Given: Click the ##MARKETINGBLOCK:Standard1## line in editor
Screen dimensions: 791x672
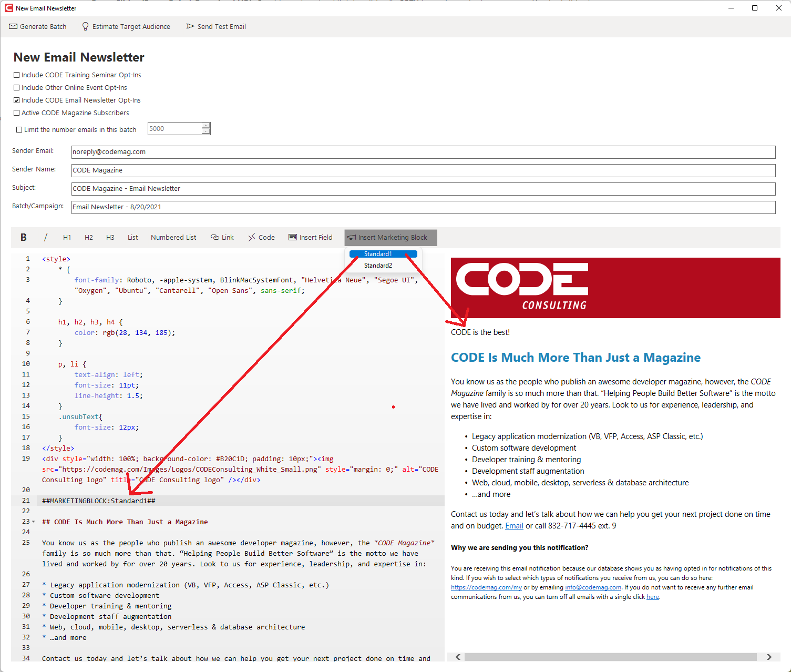Looking at the screenshot, I should [x=99, y=501].
